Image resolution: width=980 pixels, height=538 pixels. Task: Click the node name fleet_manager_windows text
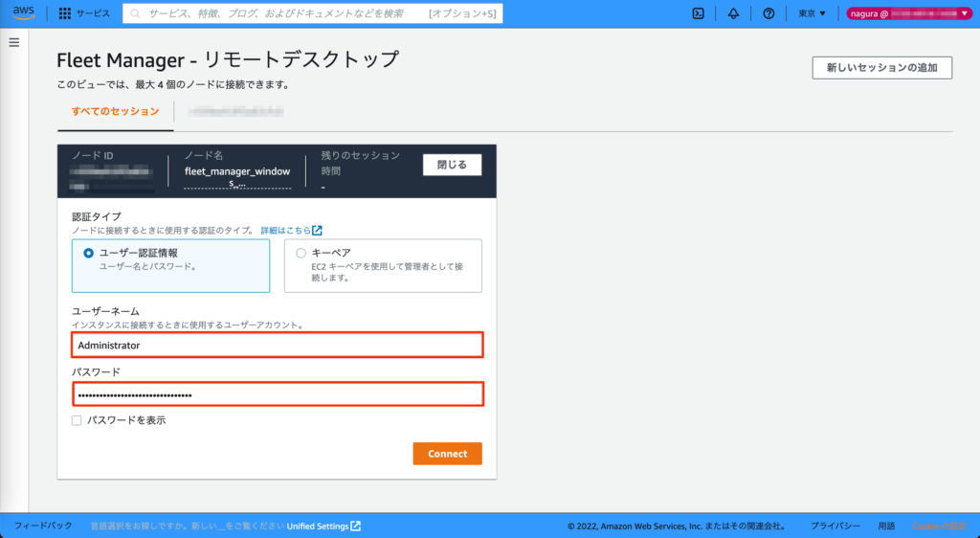point(237,177)
